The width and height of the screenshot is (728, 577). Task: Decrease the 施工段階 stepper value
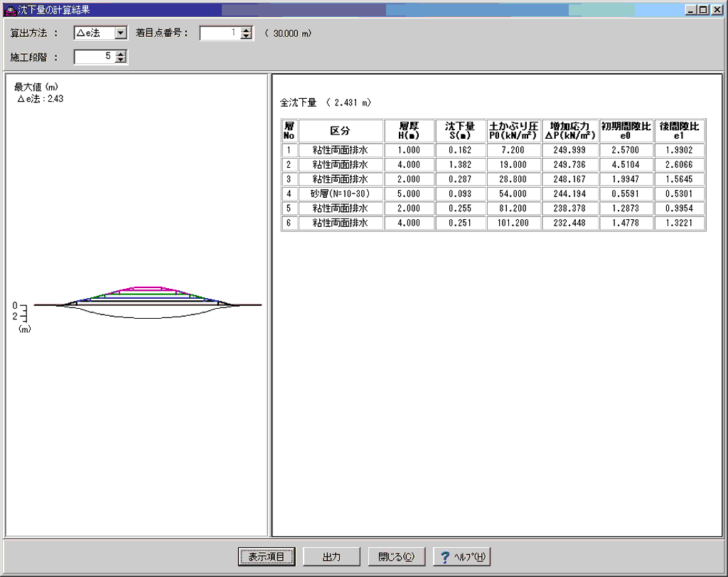121,60
